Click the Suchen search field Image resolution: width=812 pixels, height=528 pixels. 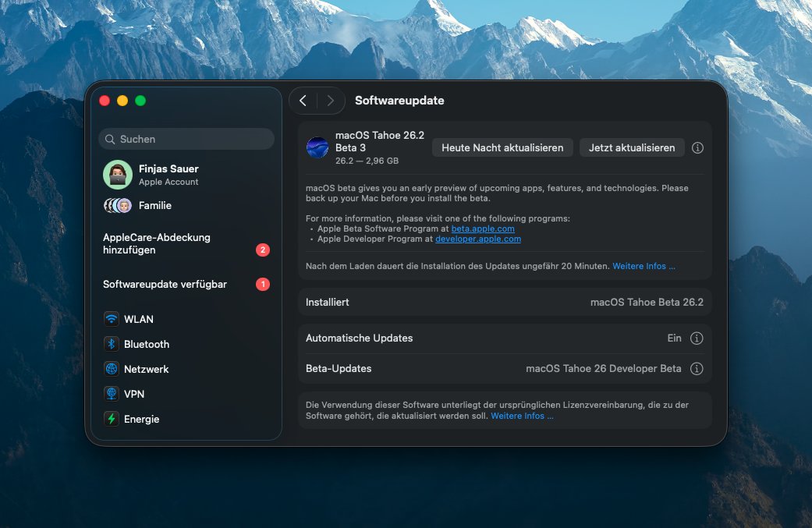tap(186, 139)
